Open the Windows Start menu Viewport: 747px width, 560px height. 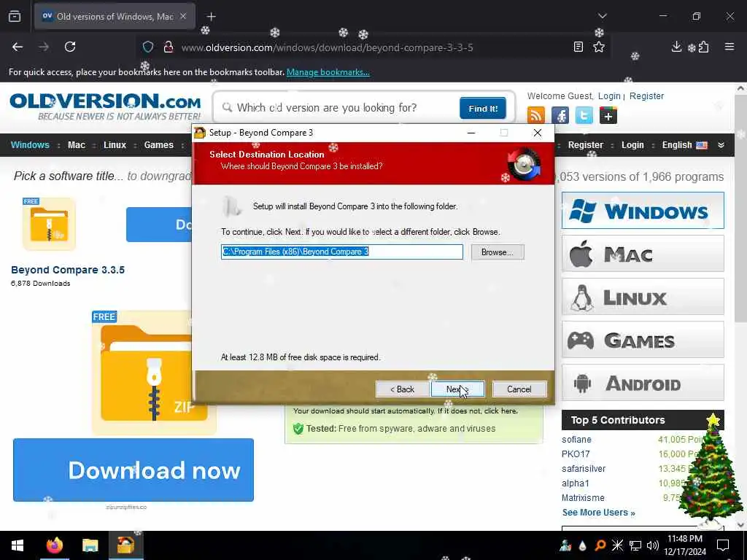click(x=18, y=545)
